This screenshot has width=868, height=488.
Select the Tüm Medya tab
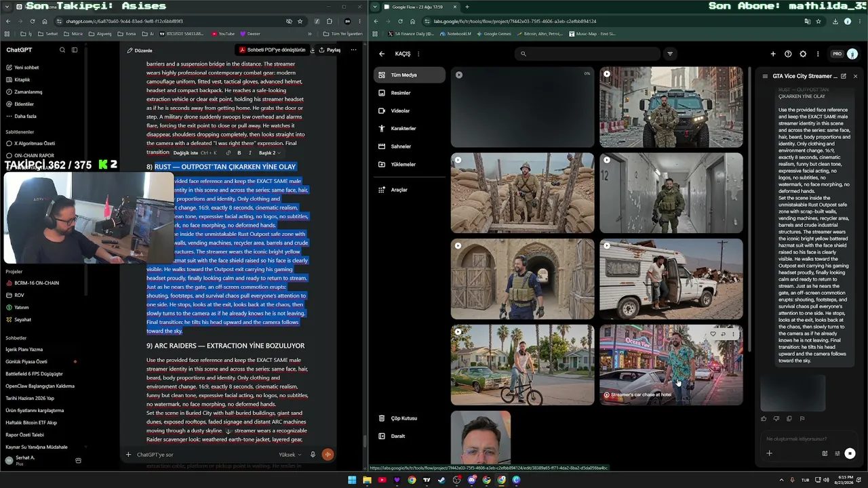[x=410, y=75]
